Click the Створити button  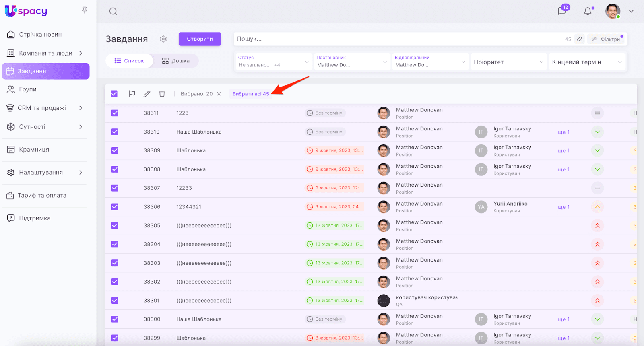(x=200, y=39)
